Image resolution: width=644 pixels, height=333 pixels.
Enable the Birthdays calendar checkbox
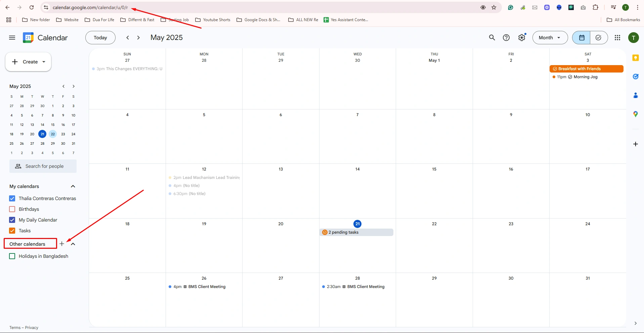pos(12,209)
